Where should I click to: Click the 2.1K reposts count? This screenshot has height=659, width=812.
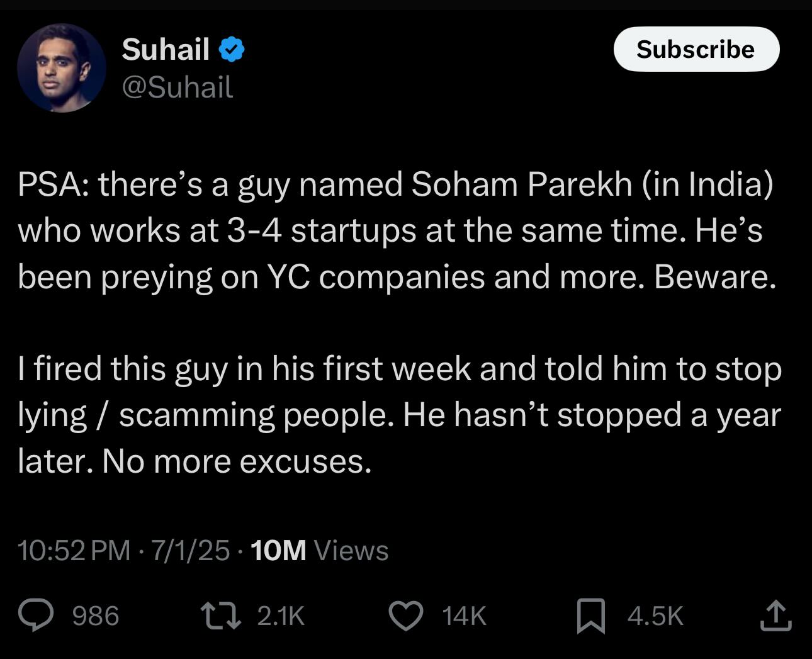(281, 616)
